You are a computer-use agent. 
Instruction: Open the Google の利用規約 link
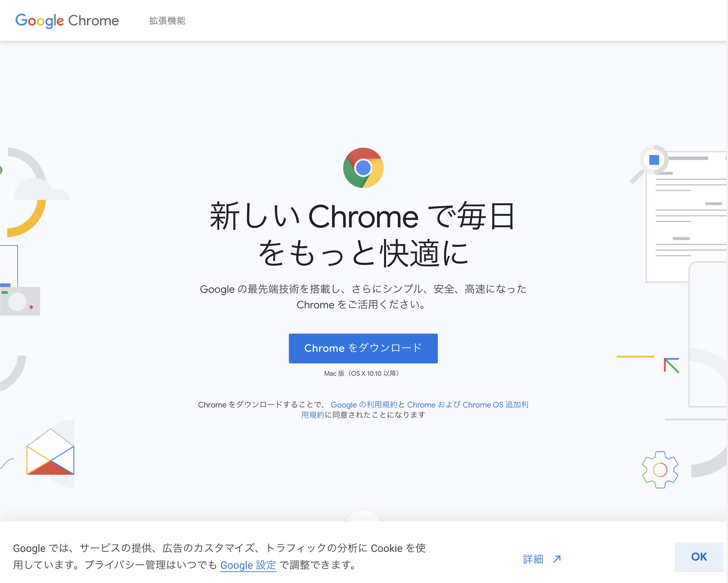pos(364,404)
